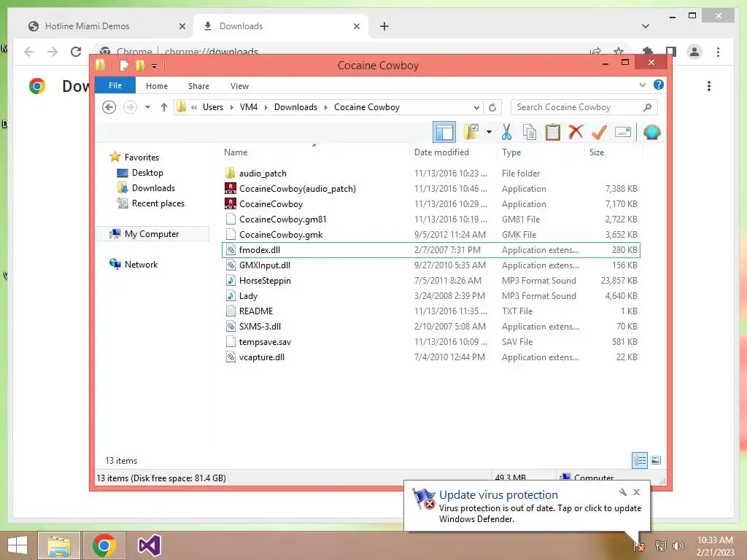Click the Cut scissors icon

(x=506, y=132)
